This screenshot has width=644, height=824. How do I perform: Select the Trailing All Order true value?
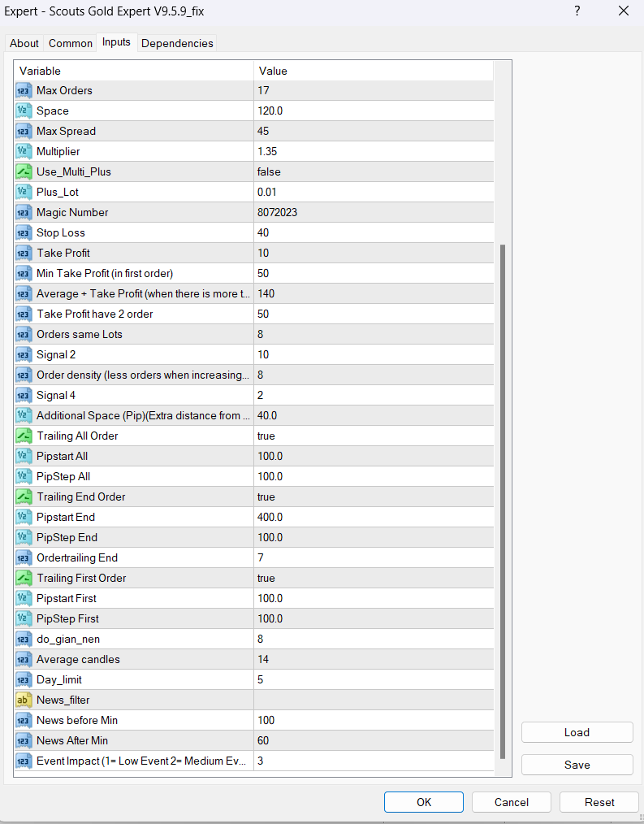pos(374,436)
